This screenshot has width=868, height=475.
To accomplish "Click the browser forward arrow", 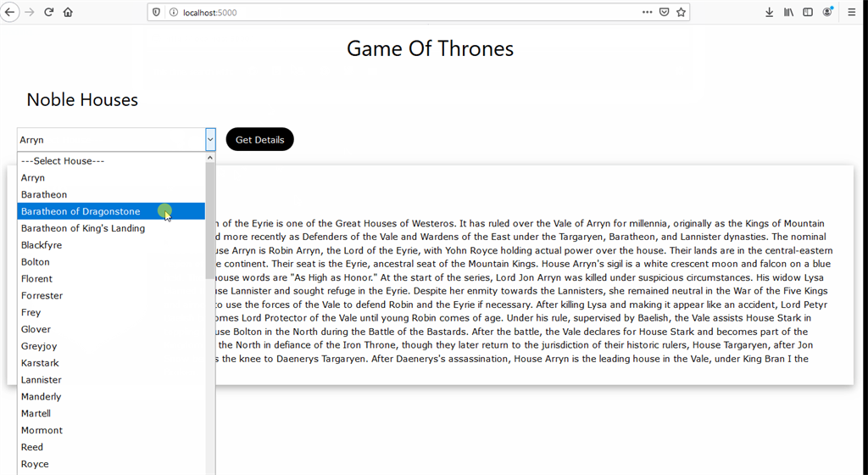I will pos(30,12).
